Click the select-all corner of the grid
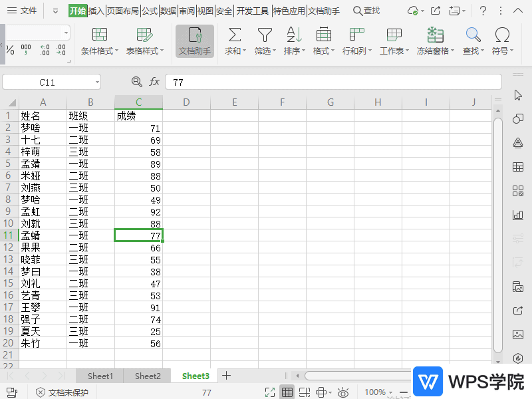This screenshot has height=399, width=532. [9, 102]
